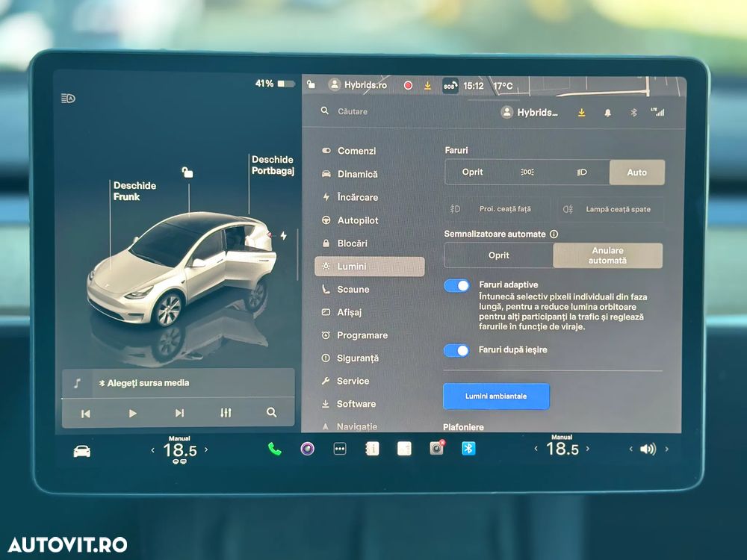Open the owner's manual icon in the dock
This screenshot has width=747, height=560.
(372, 449)
